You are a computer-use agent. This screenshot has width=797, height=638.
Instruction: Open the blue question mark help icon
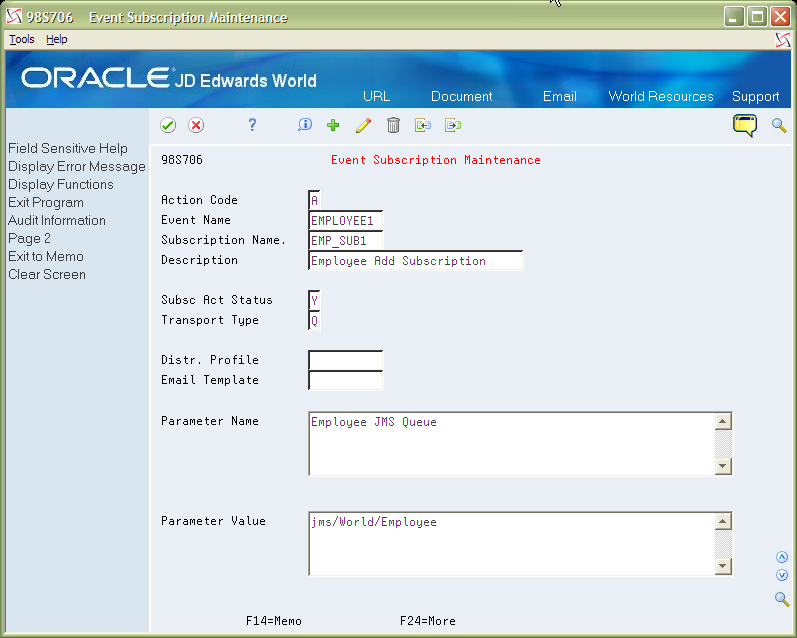252,125
